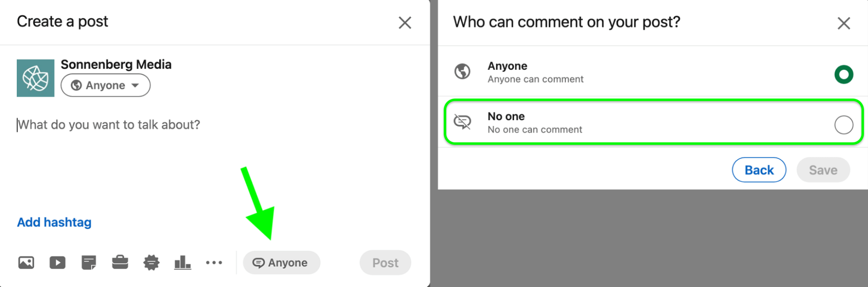Add a photo with the image icon

pos(26,263)
